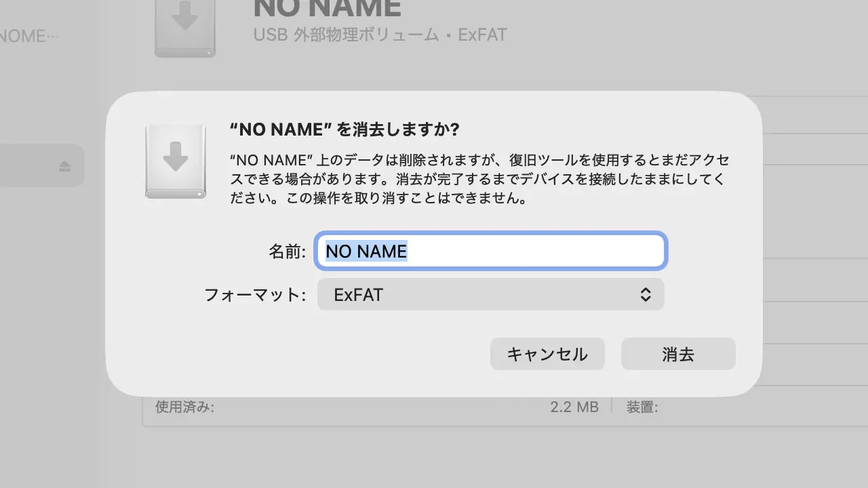Click the large drive icon behind the dialog

click(185, 26)
